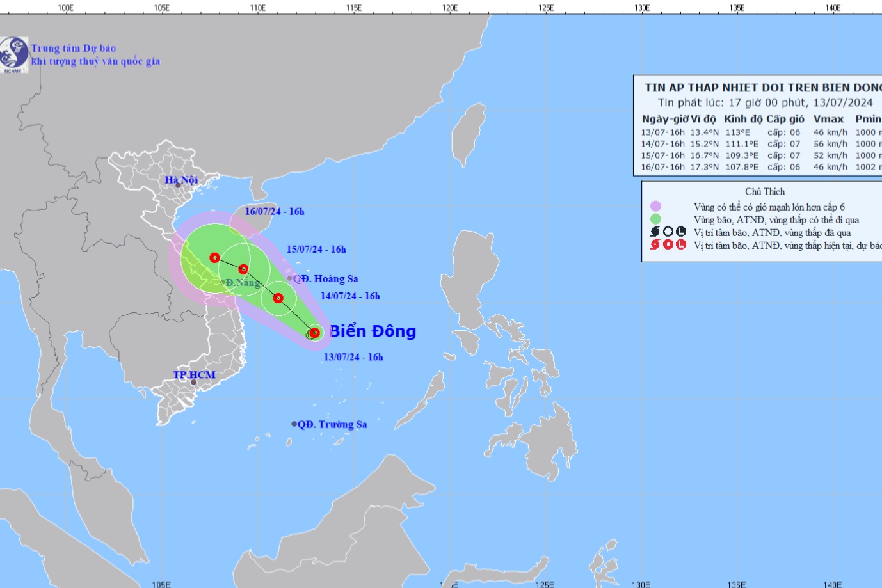Click the 'TIN AP THAP NHIET DOI' bulletin title
Image resolution: width=882 pixels, height=588 pixels.
click(763, 88)
